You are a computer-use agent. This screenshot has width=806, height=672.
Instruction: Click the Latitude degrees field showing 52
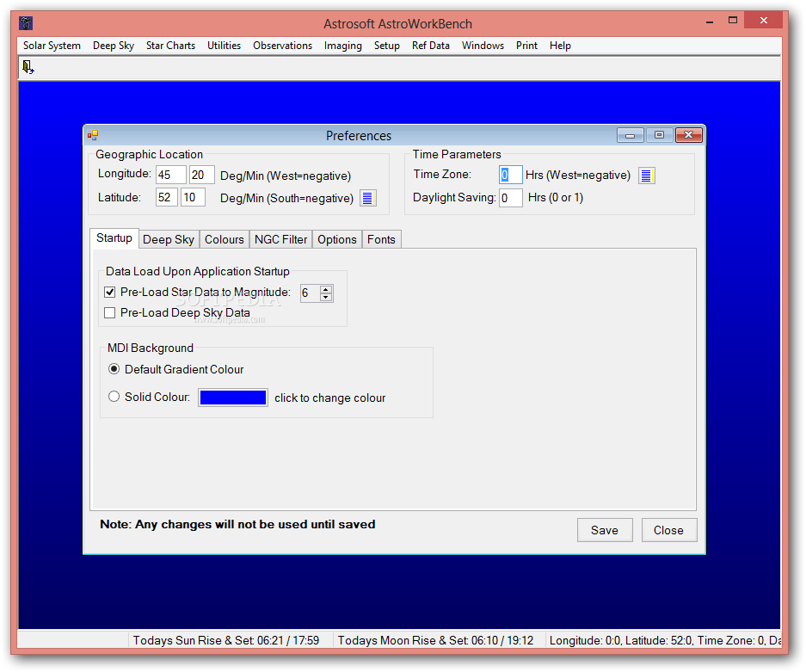(x=167, y=197)
